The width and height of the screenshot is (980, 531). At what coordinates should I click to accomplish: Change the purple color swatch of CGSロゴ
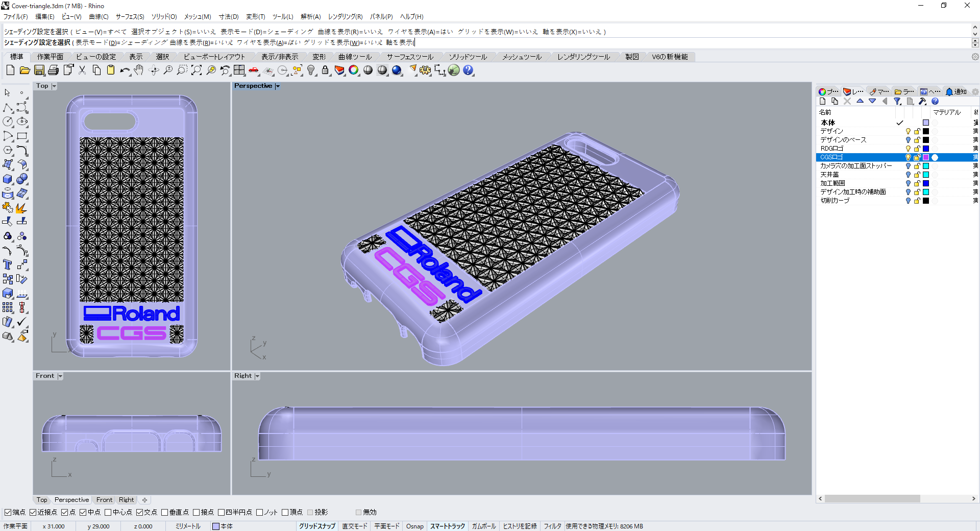pyautogui.click(x=926, y=157)
